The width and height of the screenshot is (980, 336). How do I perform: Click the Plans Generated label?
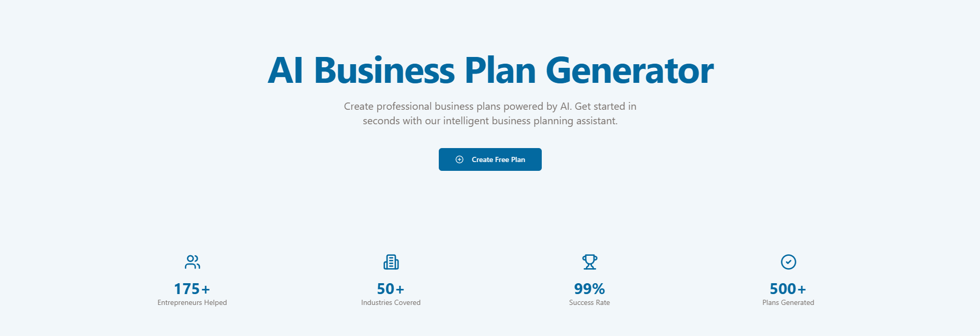point(788,303)
